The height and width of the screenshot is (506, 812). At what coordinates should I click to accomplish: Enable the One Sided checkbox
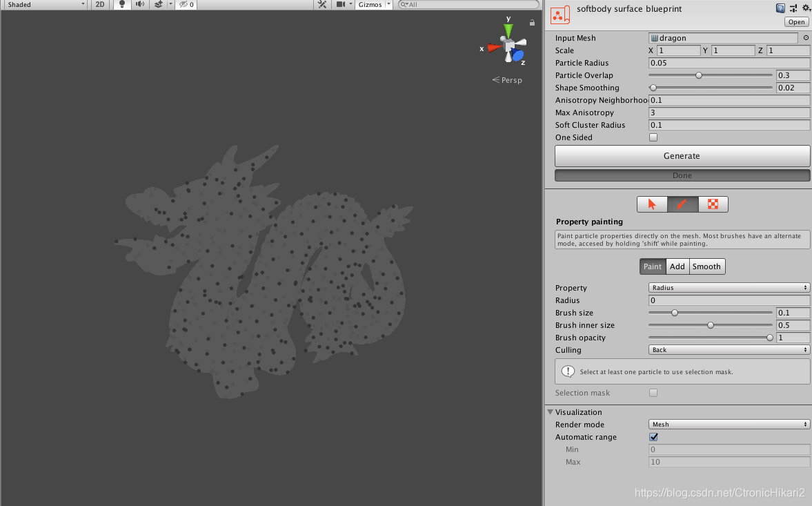653,137
